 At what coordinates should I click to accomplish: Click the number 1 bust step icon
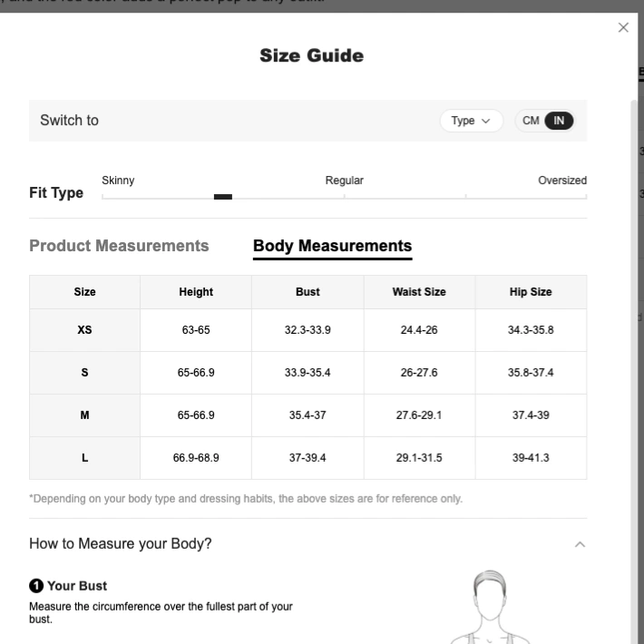pos(36,586)
